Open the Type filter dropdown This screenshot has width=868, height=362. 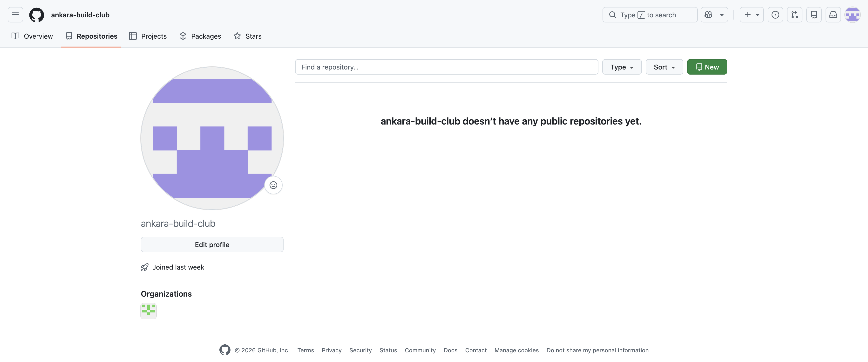[622, 67]
